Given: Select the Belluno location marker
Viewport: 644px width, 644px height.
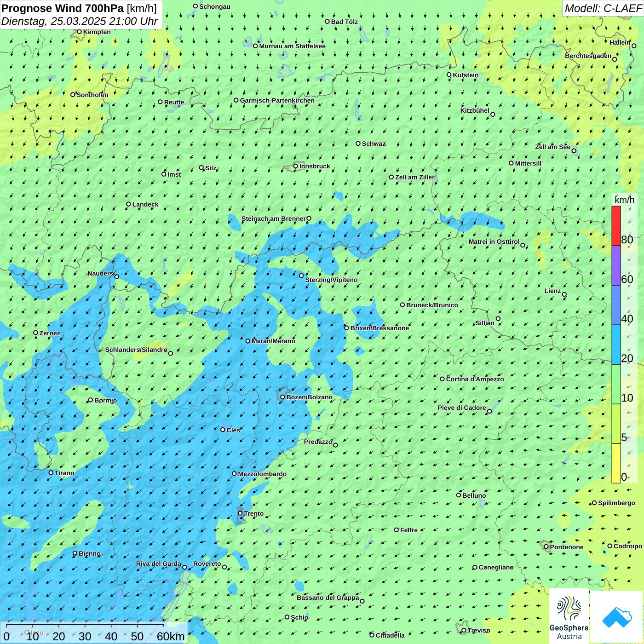Looking at the screenshot, I should pos(459,495).
